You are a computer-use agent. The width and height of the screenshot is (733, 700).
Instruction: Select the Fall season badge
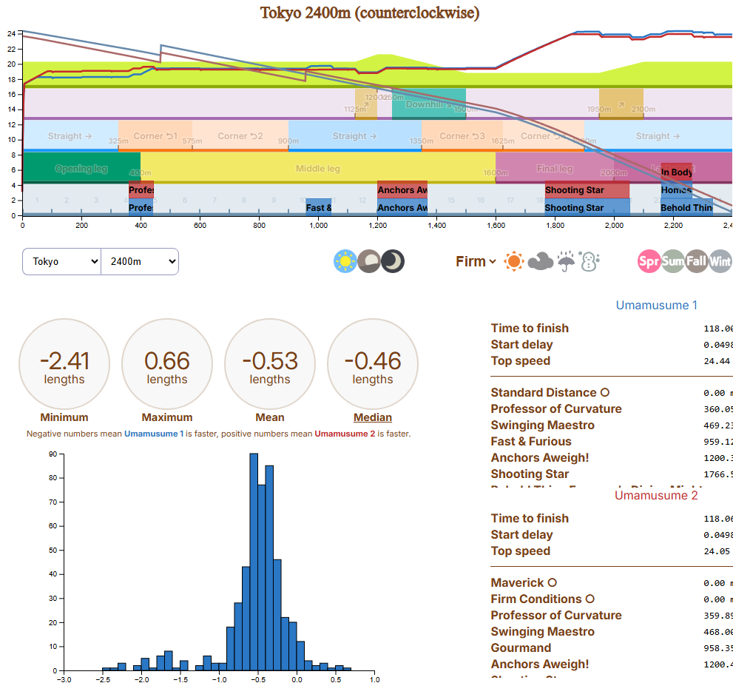[697, 261]
